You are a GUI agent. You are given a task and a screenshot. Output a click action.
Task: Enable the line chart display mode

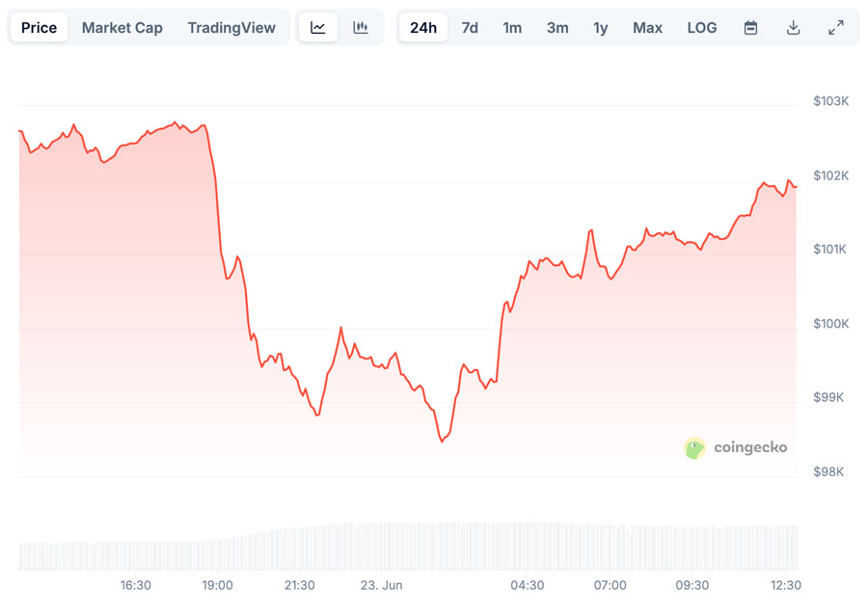pos(318,27)
